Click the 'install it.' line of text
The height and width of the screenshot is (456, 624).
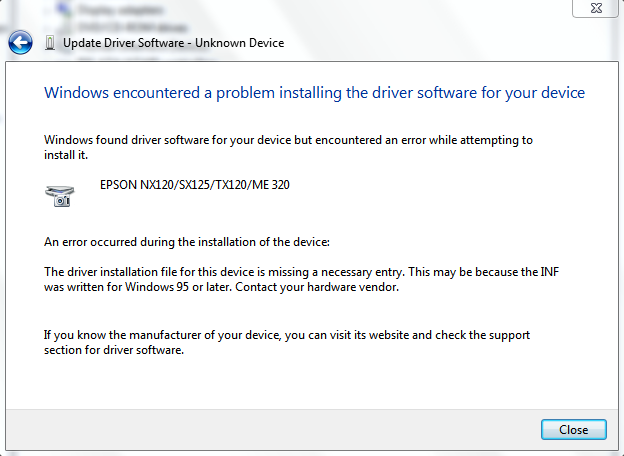66,155
